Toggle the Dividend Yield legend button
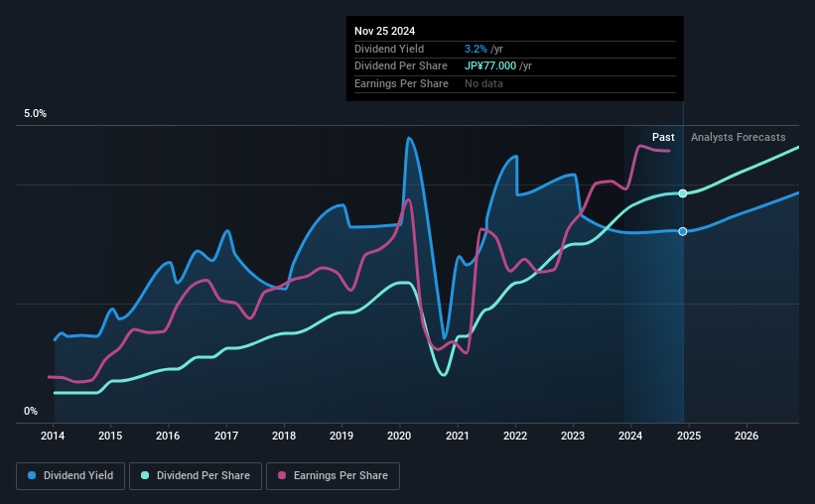The width and height of the screenshot is (815, 504). tap(70, 476)
